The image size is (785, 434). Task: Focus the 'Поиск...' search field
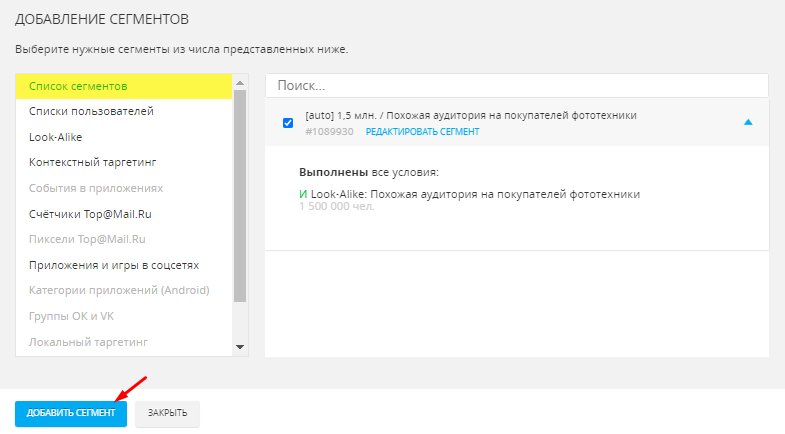[x=517, y=86]
